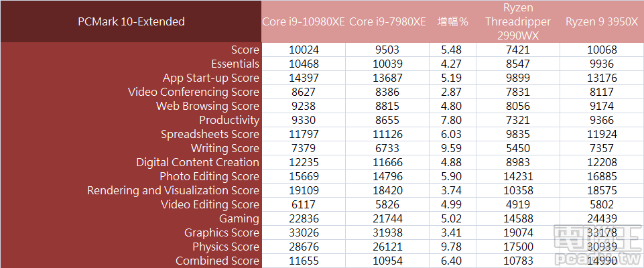
Task: Select the Spreadsheets Score row label
Action: click(210, 134)
